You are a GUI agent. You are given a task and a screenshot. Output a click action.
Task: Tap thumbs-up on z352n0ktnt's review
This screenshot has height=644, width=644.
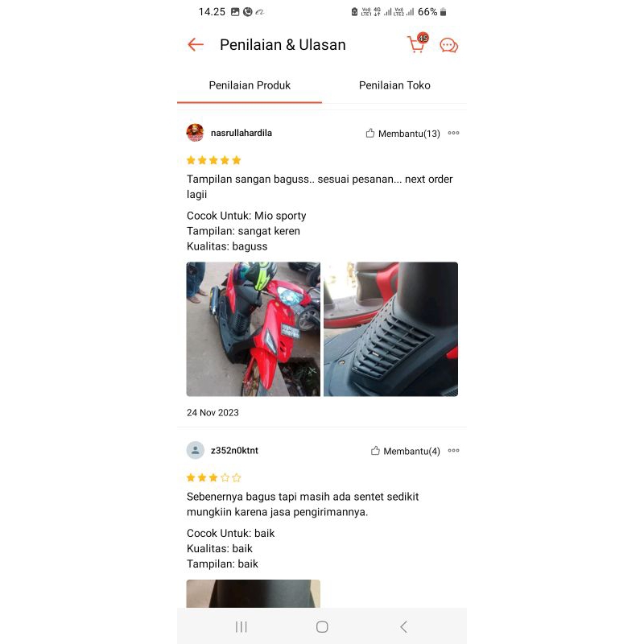[375, 451]
